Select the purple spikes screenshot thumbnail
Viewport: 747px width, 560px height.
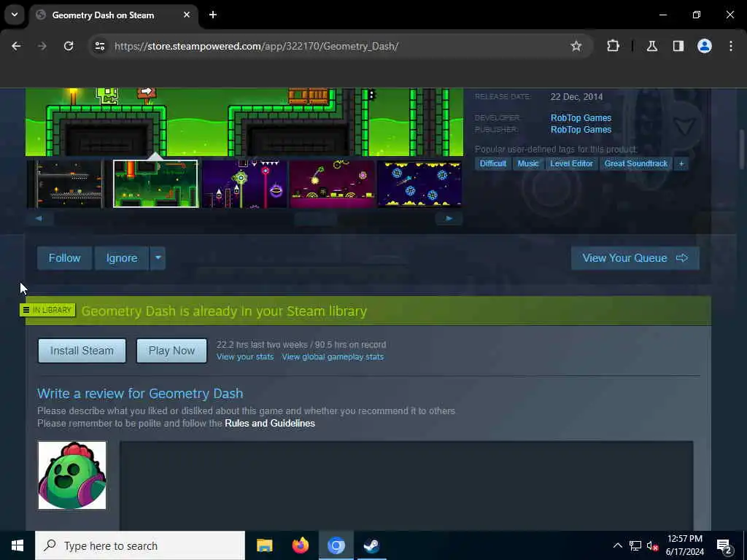244,184
